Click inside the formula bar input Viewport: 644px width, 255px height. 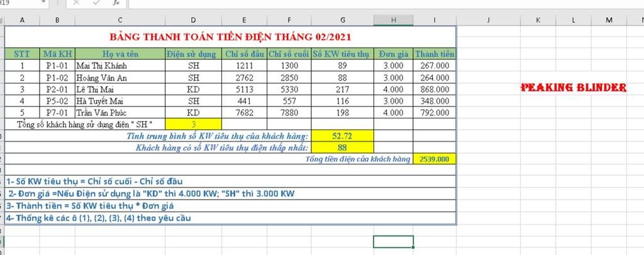(386, 3)
